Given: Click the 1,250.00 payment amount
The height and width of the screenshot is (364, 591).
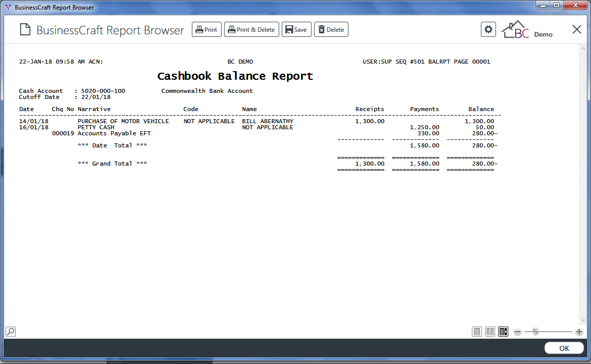Looking at the screenshot, I should (424, 127).
